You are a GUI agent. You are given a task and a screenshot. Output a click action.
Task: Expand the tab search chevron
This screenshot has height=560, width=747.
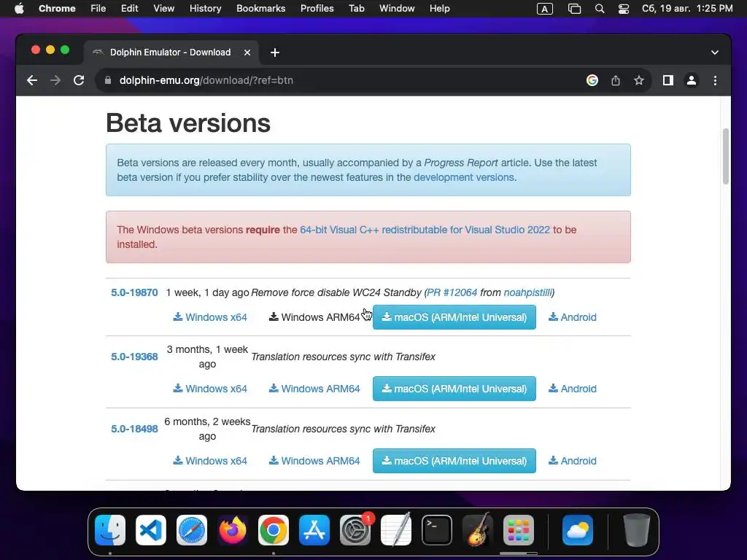715,52
